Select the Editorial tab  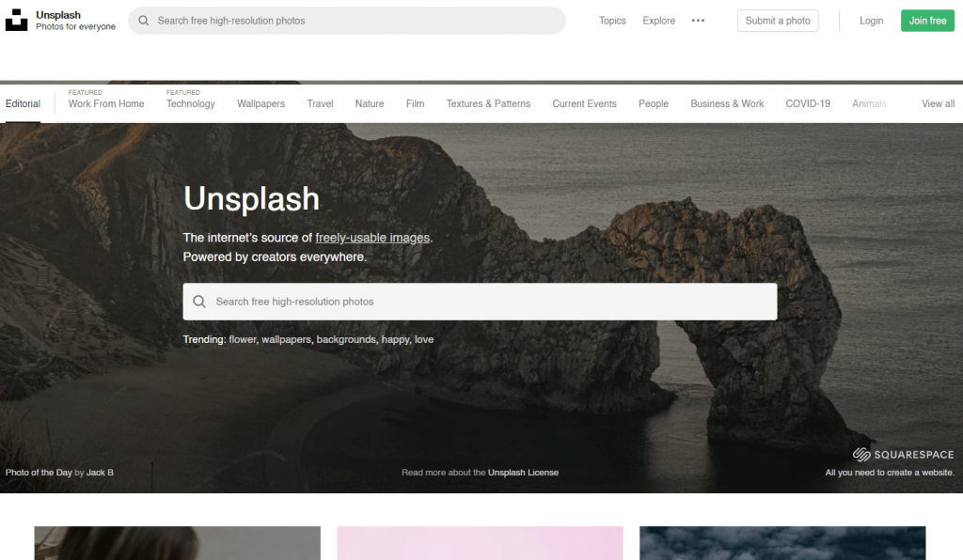pos(23,103)
